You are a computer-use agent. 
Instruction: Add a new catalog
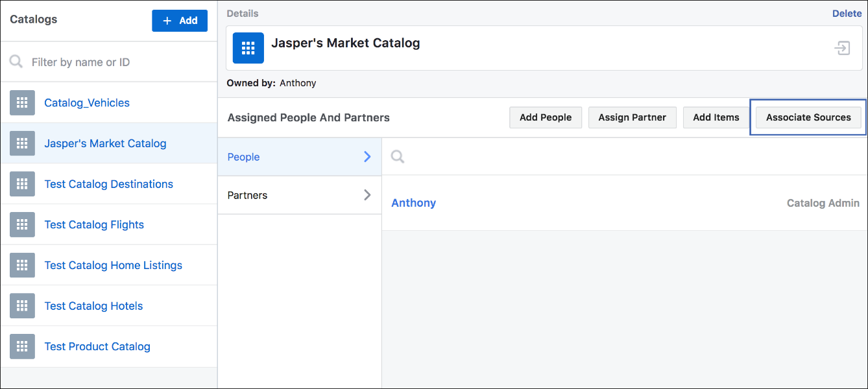pos(180,21)
